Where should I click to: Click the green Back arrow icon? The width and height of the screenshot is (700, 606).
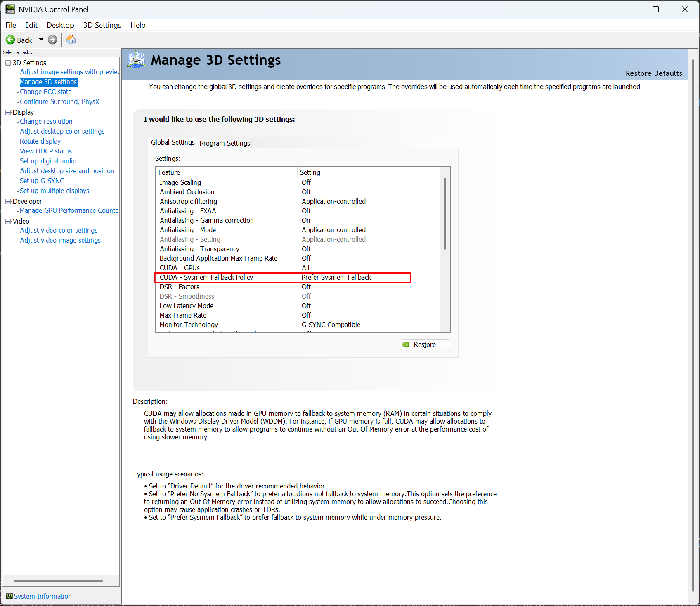tap(10, 40)
